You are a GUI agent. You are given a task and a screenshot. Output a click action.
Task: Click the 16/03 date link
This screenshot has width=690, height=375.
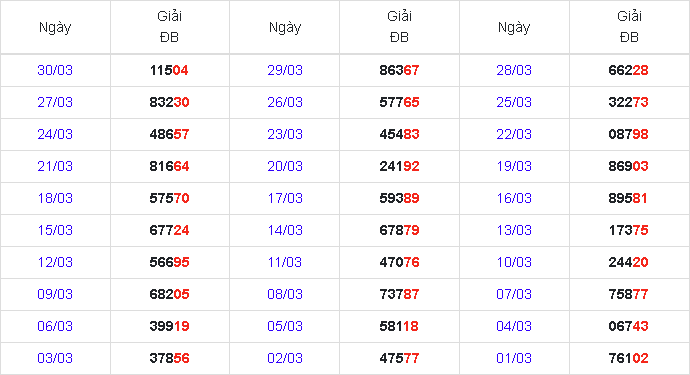(x=514, y=199)
